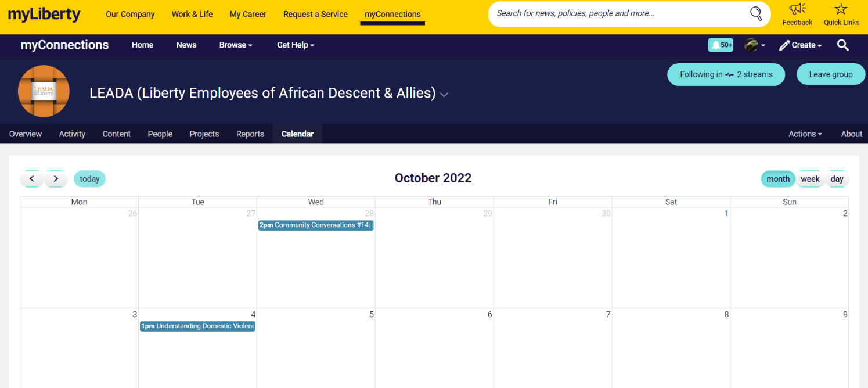This screenshot has height=388, width=868.
Task: Click the white search icon in the navy bar
Action: point(843,45)
